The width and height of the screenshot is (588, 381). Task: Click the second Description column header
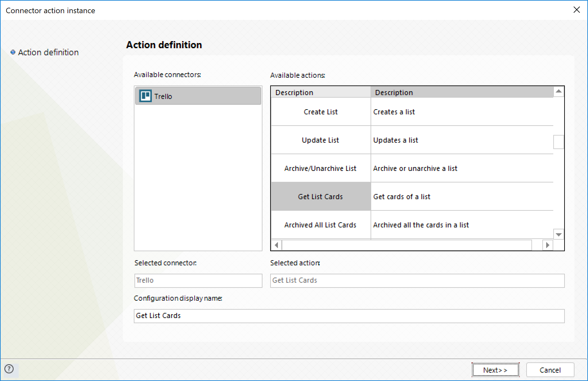click(462, 92)
